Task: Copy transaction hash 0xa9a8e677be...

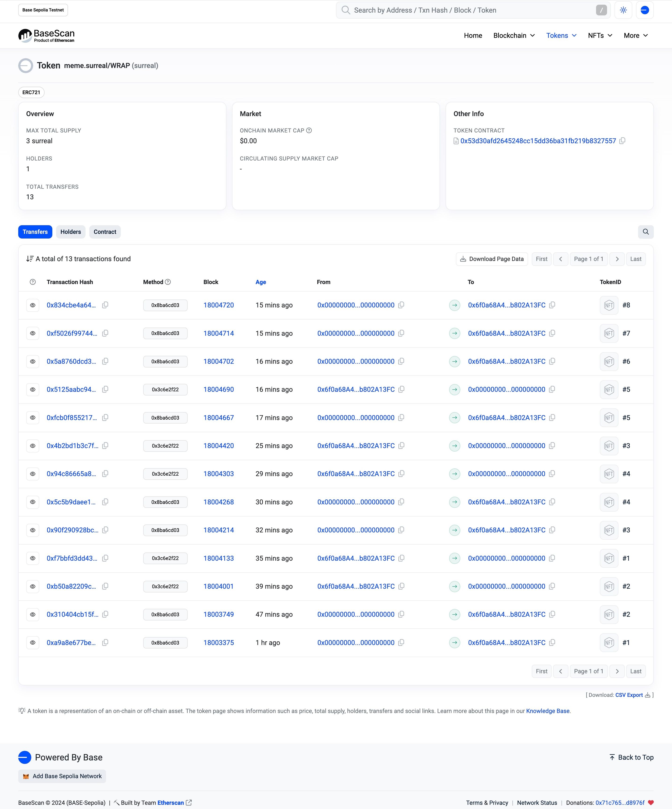Action: tap(105, 643)
